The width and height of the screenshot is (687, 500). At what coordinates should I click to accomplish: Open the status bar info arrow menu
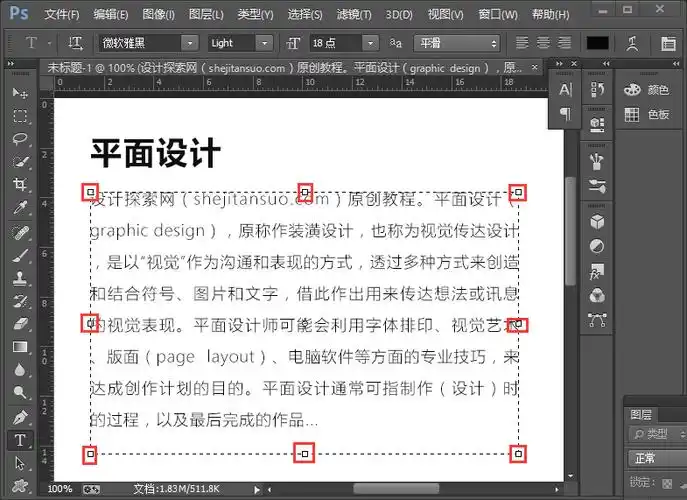tap(257, 489)
